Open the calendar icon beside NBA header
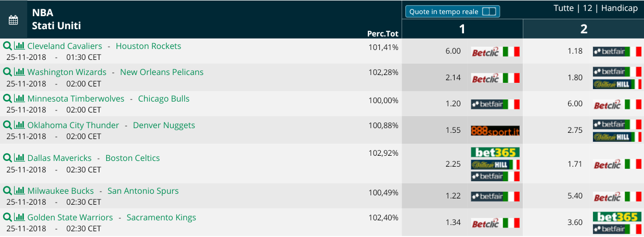Image resolution: width=644 pixels, height=237 pixels. [14, 20]
